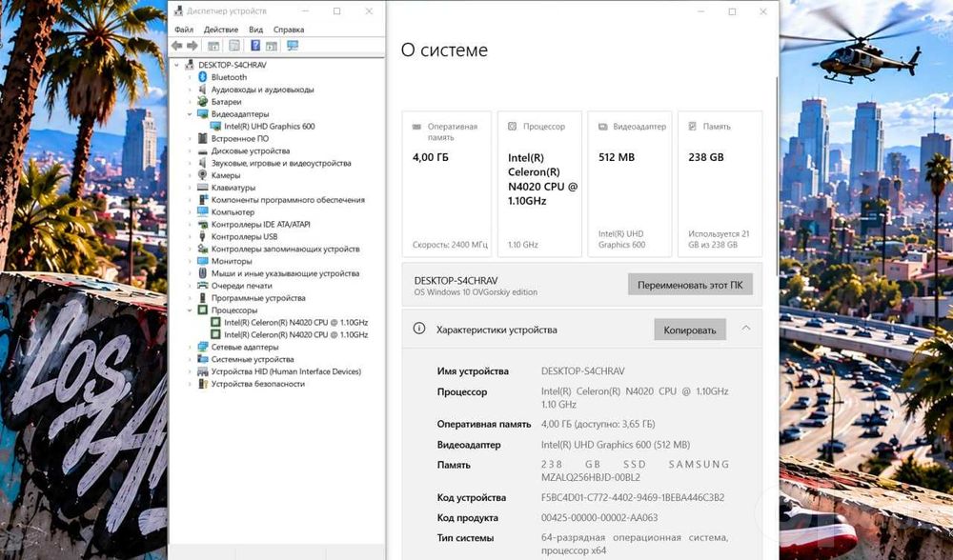The image size is (953, 560).
Task: Click the MZALQ256HBJD-00BL2 SSD model text
Action: tap(590, 477)
